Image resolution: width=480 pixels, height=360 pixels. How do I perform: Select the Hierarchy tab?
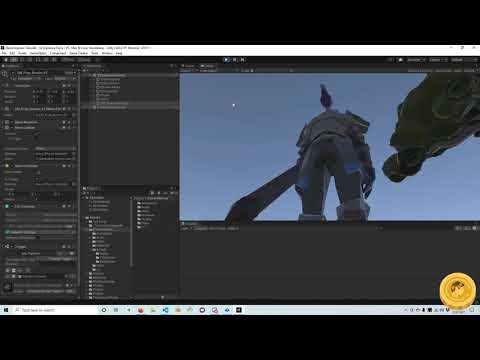coord(92,66)
